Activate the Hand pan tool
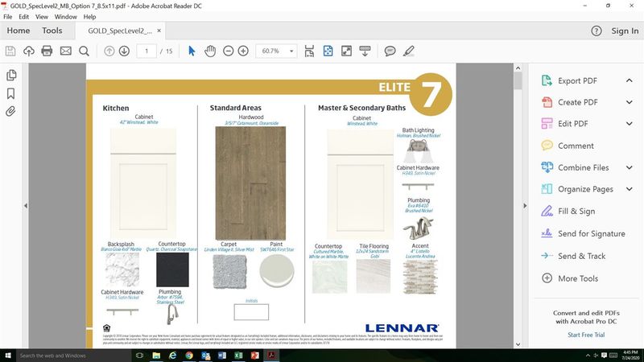 pyautogui.click(x=210, y=51)
